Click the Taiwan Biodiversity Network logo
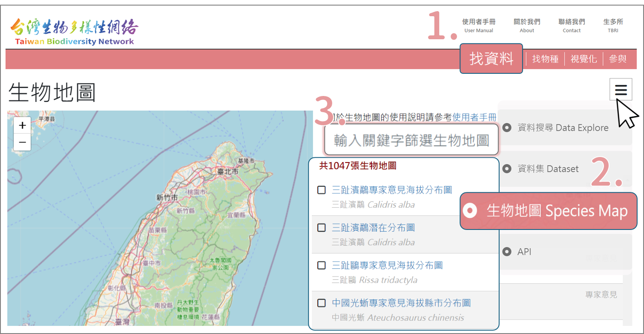This screenshot has width=644, height=334. coord(74,32)
